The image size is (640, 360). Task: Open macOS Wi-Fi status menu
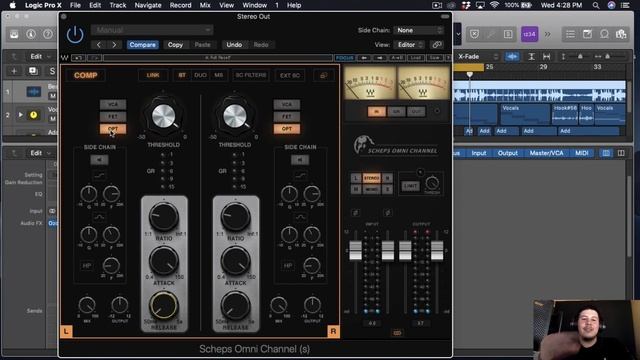tap(494, 5)
